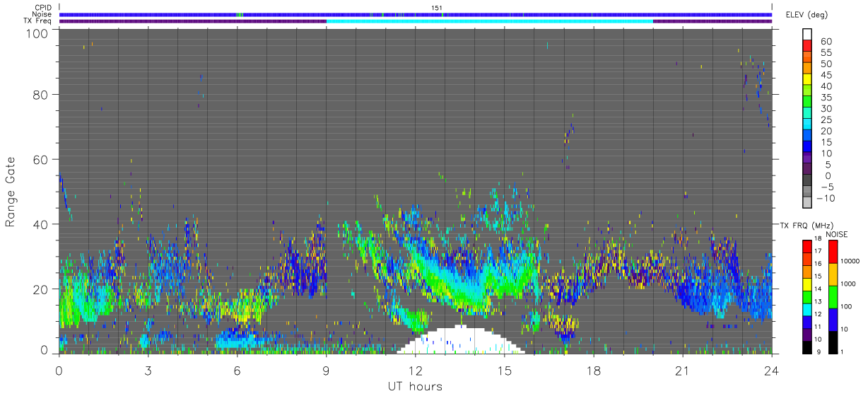
Task: Click the cyan echo band at gate 4 near 6 UT
Action: tap(240, 339)
